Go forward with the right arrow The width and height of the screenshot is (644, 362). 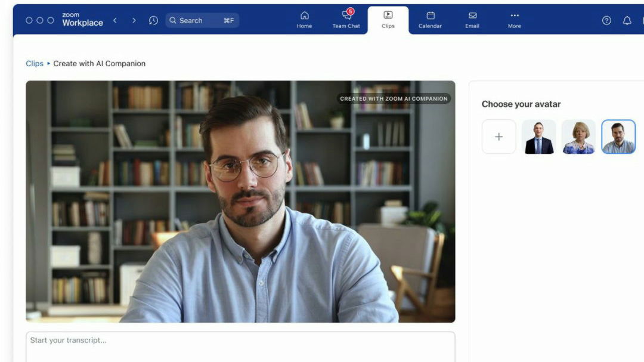(x=134, y=20)
